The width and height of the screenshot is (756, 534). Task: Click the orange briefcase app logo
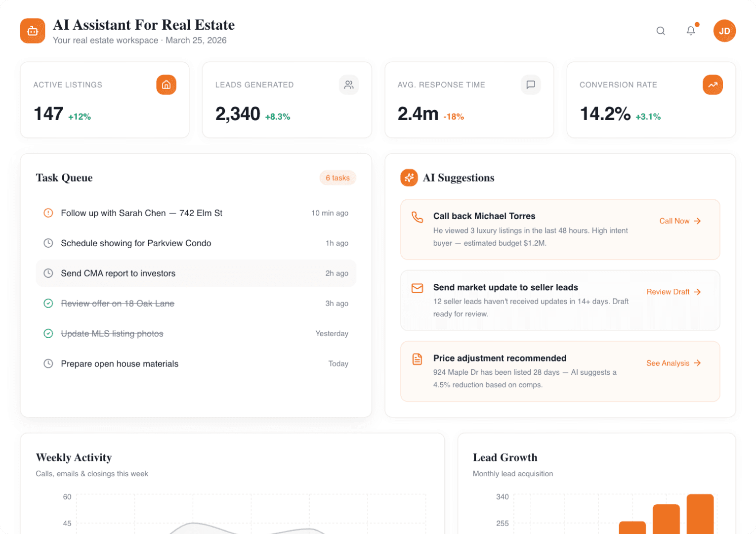[x=32, y=31]
